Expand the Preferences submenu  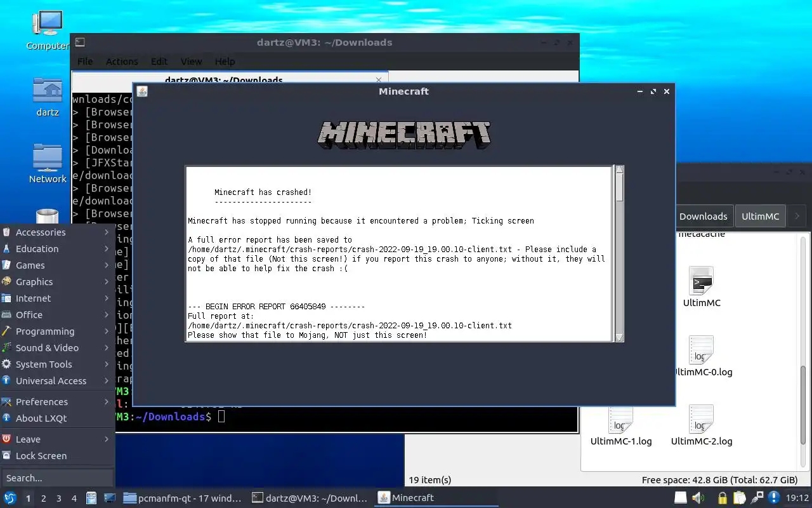click(x=58, y=402)
